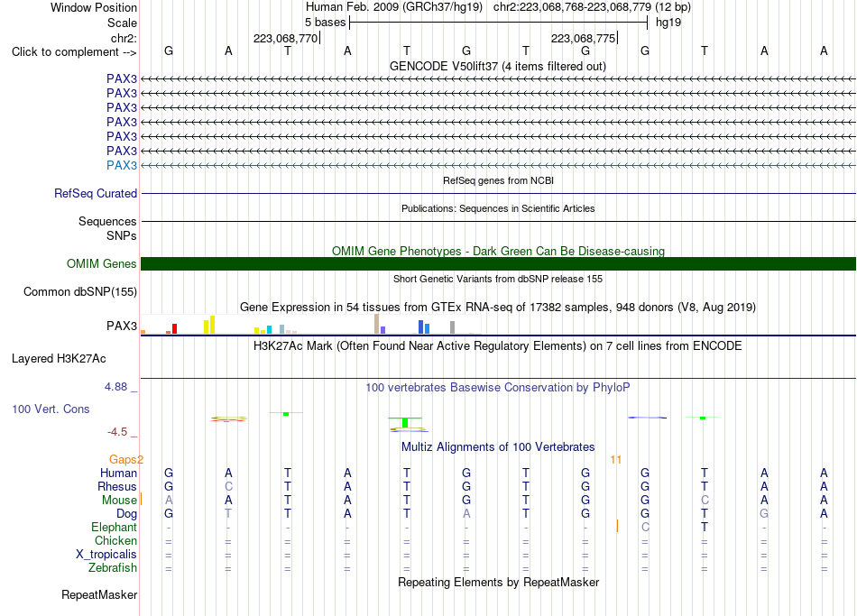The width and height of the screenshot is (857, 616).
Task: Click 'Short Genetic Variants from dbSNP release 155'
Action: pyautogui.click(x=498, y=279)
